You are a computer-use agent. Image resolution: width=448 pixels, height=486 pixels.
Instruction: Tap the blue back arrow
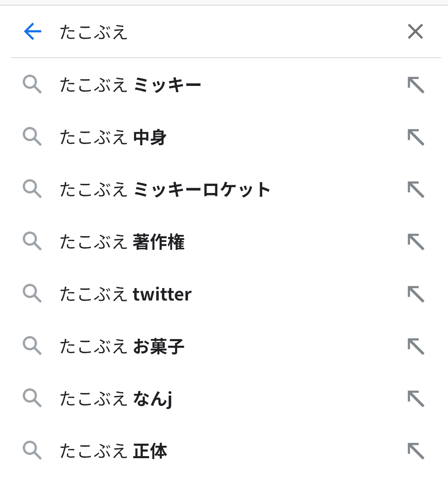point(33,32)
